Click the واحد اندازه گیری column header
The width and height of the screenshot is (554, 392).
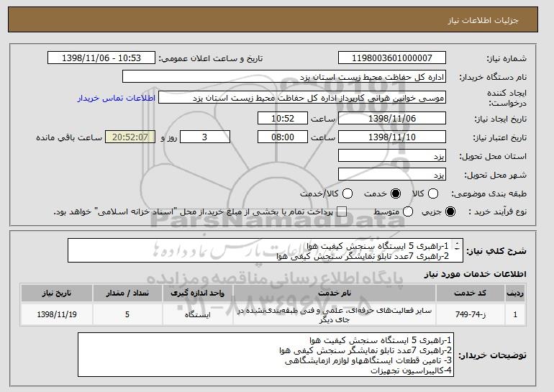point(198,293)
